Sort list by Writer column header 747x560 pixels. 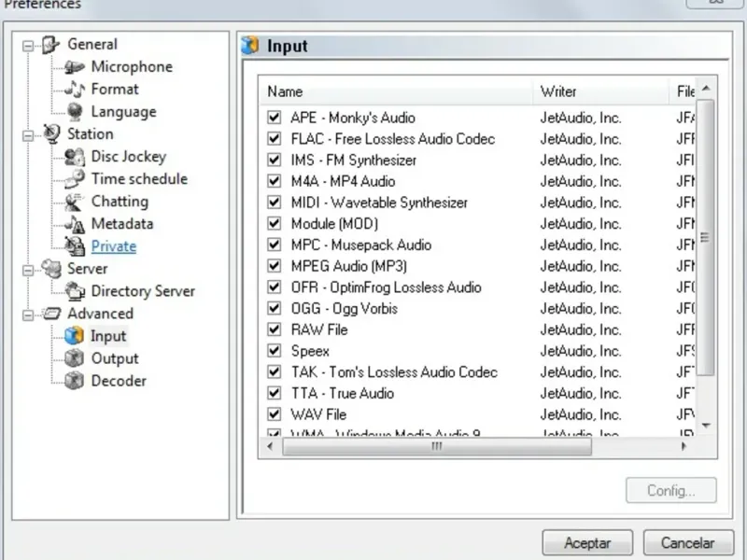click(600, 91)
